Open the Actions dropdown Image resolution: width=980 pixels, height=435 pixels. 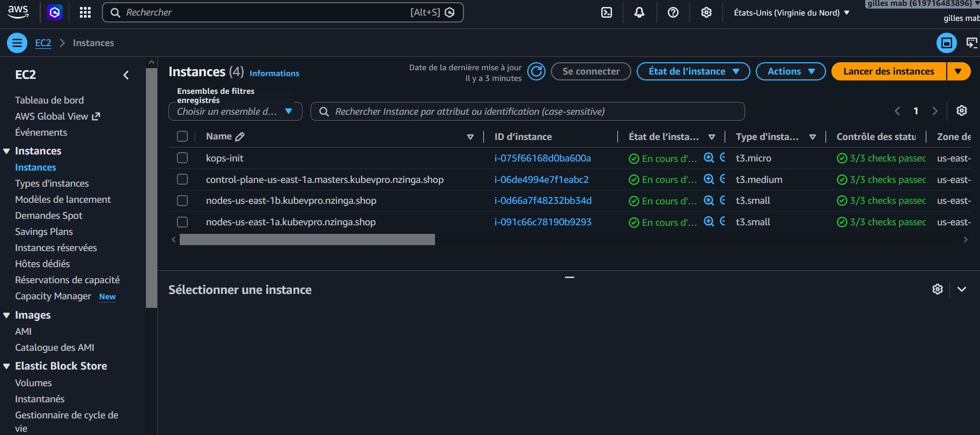(x=791, y=71)
